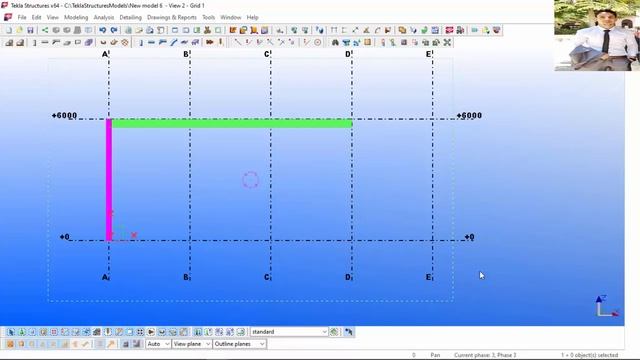The height and width of the screenshot is (360, 640).
Task: Toggle the Select parts switch
Action: coord(32,332)
